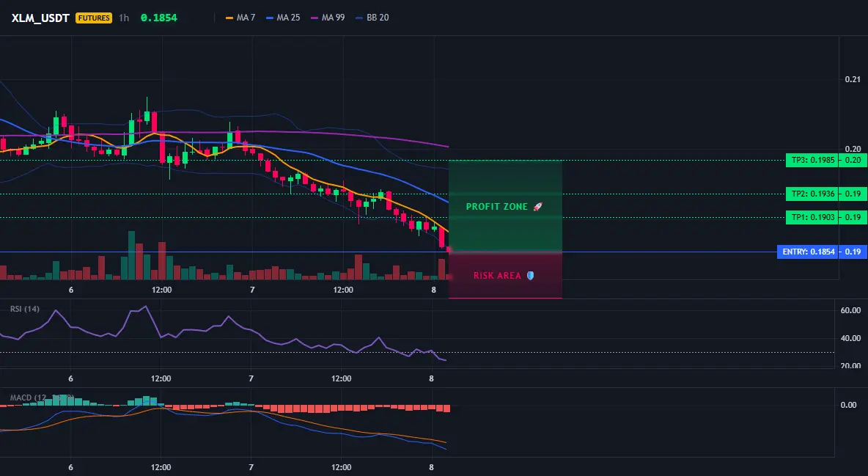
Task: Click the 40.00 RSI axis value
Action: pos(850,338)
